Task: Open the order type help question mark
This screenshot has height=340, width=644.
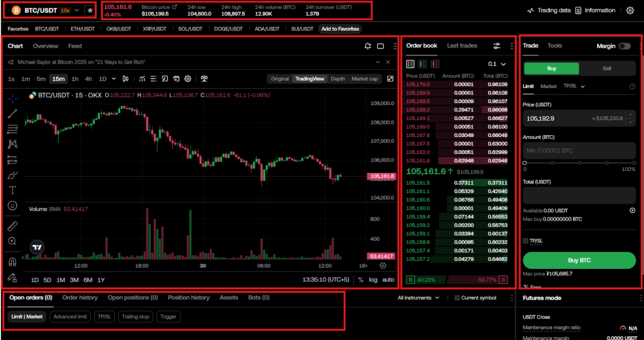Action: 633,87
